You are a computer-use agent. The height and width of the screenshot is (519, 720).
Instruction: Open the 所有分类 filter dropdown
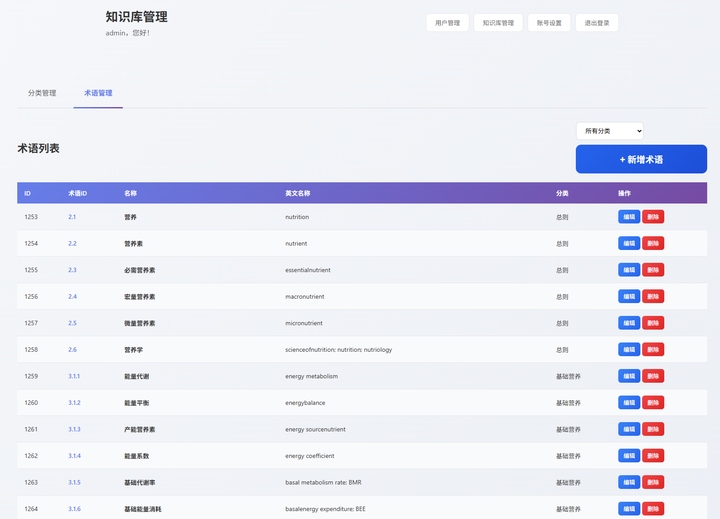tap(610, 131)
